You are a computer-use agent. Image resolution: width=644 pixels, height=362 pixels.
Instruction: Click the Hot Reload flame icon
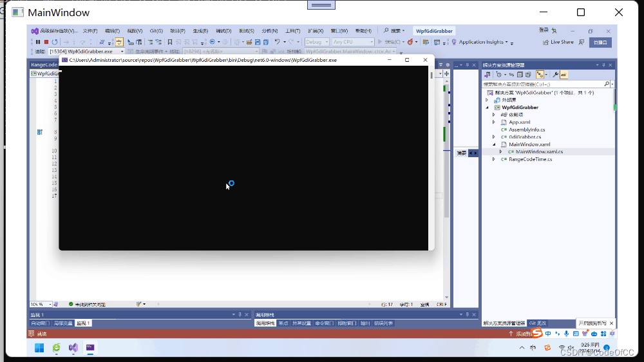point(410,42)
